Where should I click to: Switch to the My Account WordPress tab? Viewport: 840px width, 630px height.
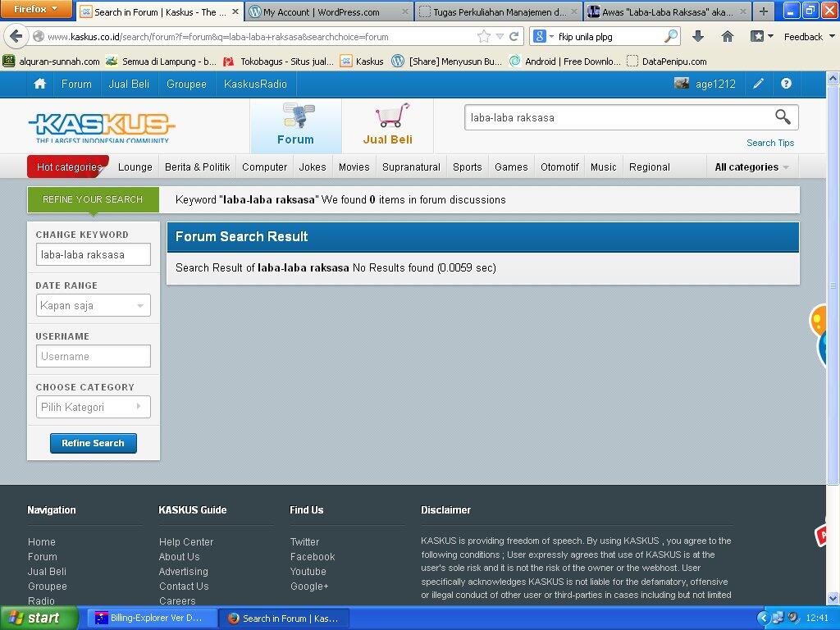328,11
